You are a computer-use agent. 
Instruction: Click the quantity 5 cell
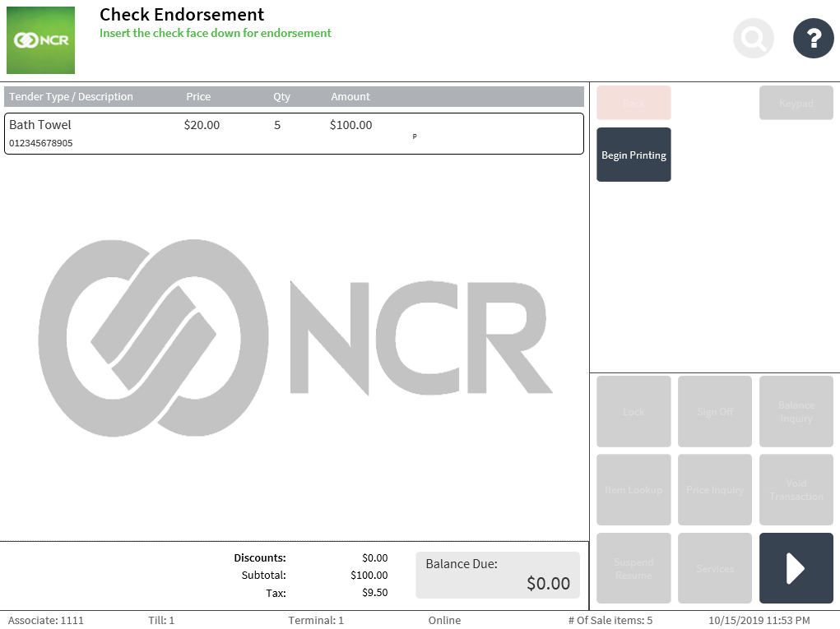[277, 125]
